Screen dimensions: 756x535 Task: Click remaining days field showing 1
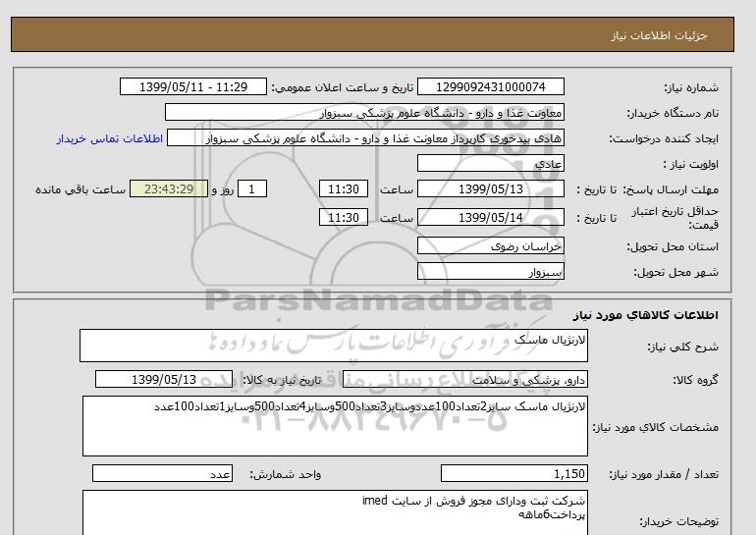[x=252, y=188]
